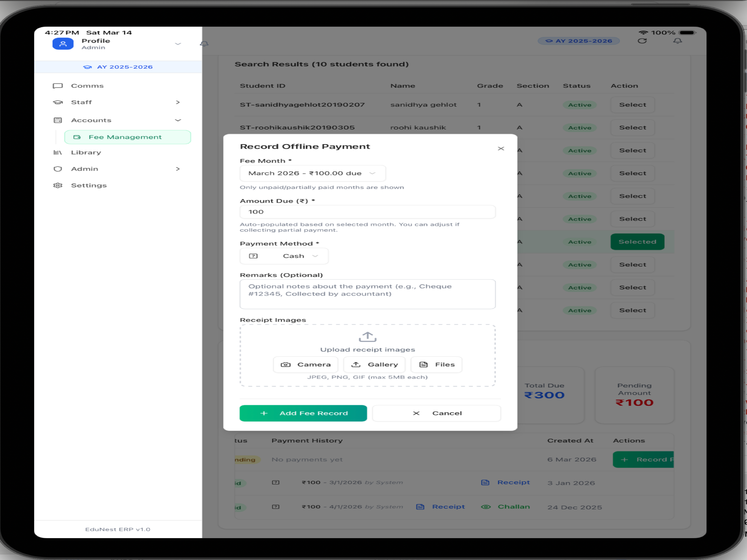The height and width of the screenshot is (560, 747).
Task: Click the Amount Due input field
Action: (x=367, y=212)
